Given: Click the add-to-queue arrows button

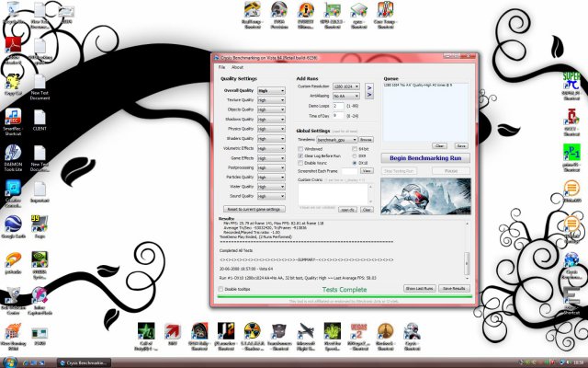Looking at the screenshot, I should [369, 91].
